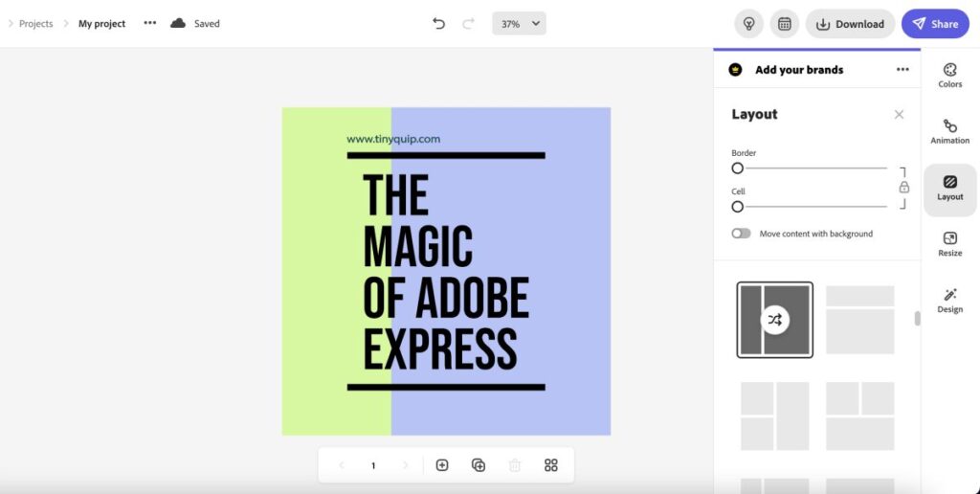Adjust the Cell slider handle
980x494 pixels.
pyautogui.click(x=738, y=207)
